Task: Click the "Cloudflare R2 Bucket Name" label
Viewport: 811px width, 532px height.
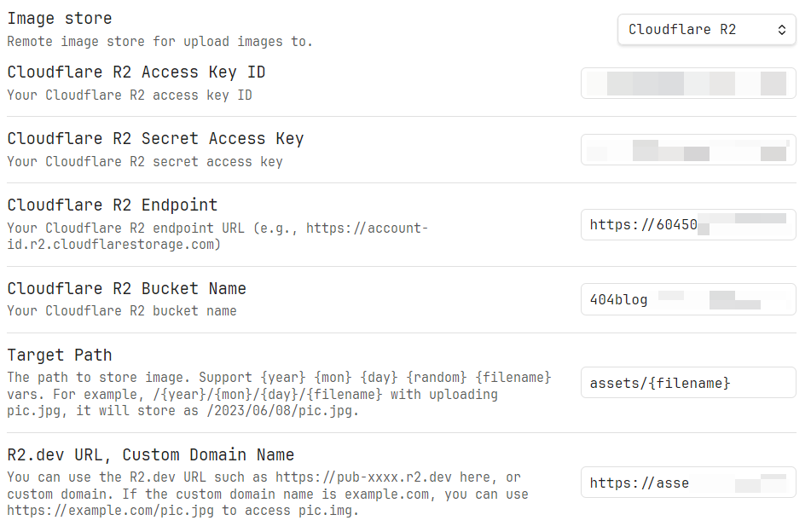Action: tap(127, 288)
